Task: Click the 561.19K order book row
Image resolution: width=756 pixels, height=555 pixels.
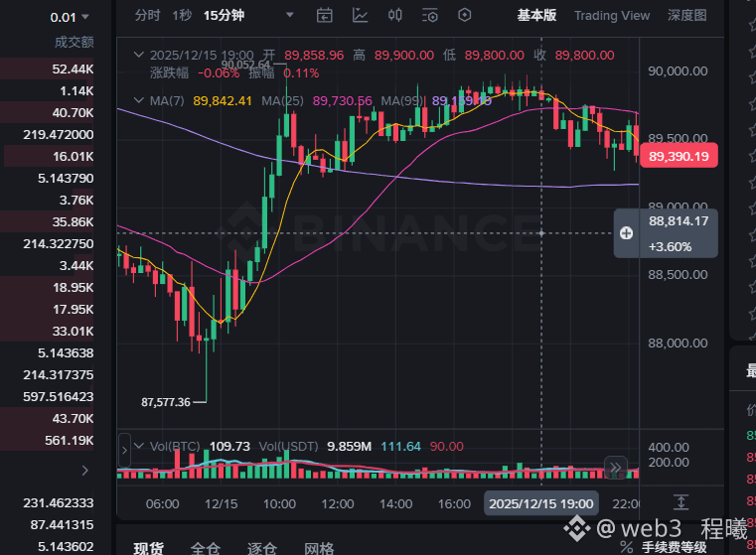Action: coord(48,440)
